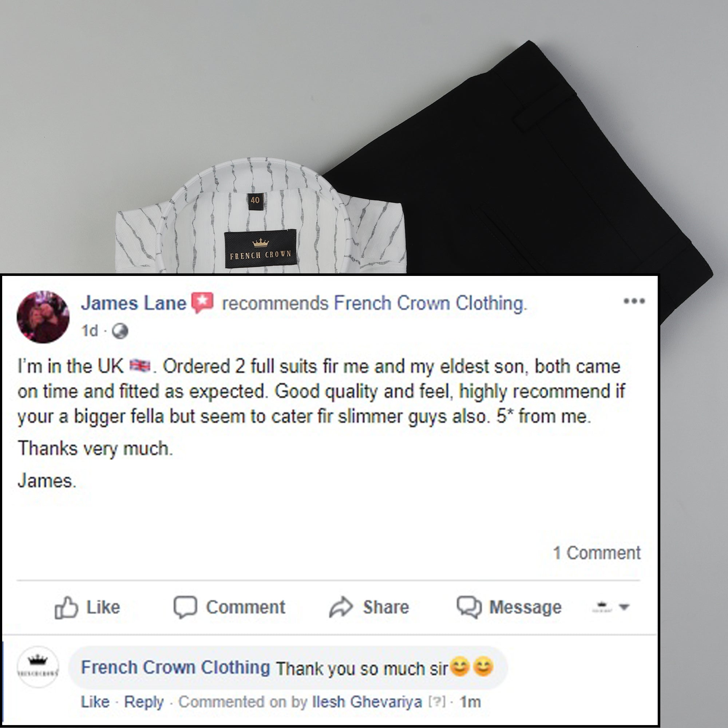Click the globe public privacy icon
The height and width of the screenshot is (728, 728).
point(120,332)
